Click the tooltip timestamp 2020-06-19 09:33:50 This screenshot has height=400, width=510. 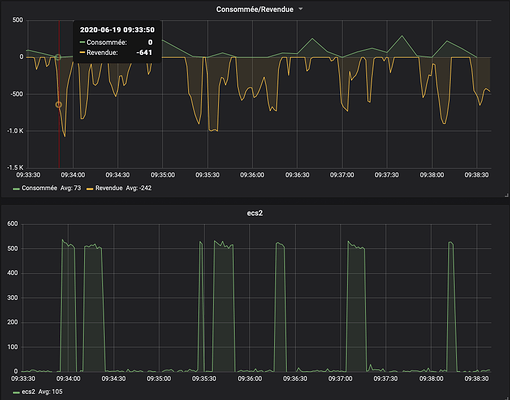click(117, 30)
